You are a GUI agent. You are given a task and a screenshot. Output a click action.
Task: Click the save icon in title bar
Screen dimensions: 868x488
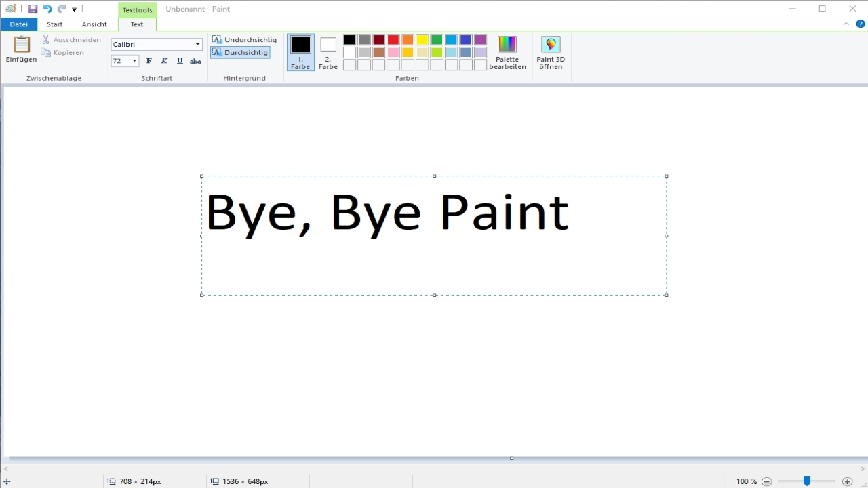point(33,9)
